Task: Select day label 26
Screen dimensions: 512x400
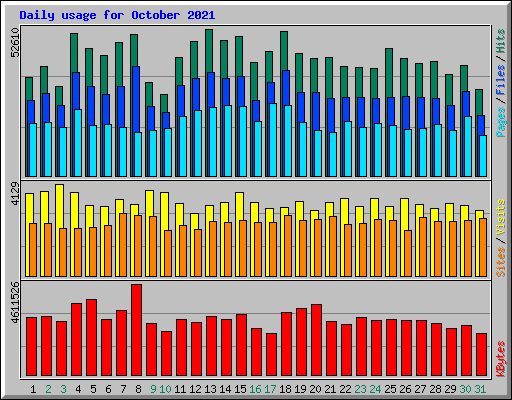Action: 405,389
